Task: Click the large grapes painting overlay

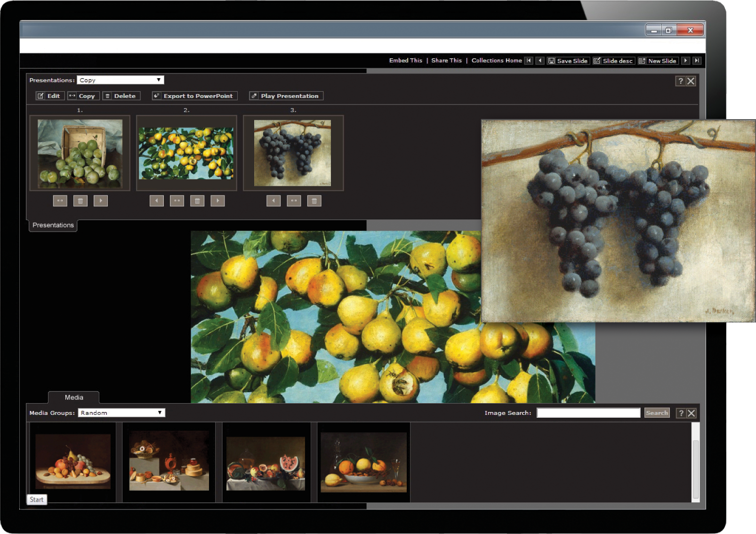Action: click(x=618, y=221)
